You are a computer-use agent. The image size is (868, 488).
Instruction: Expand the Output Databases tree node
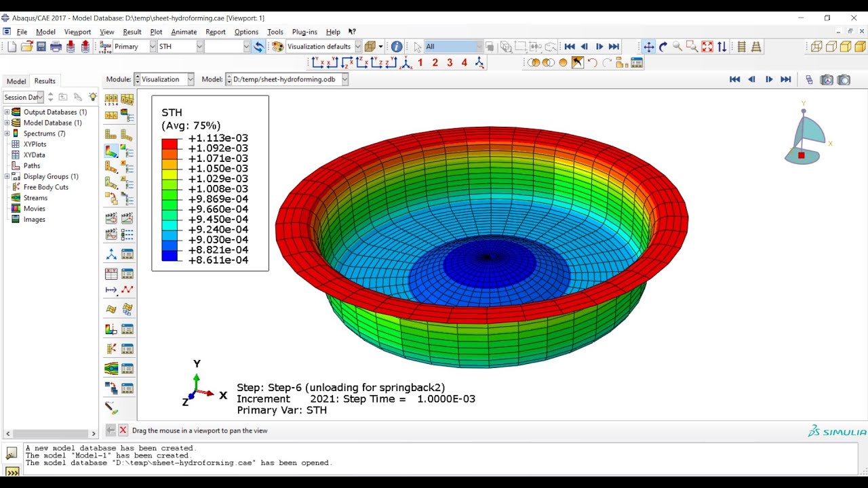pos(7,112)
